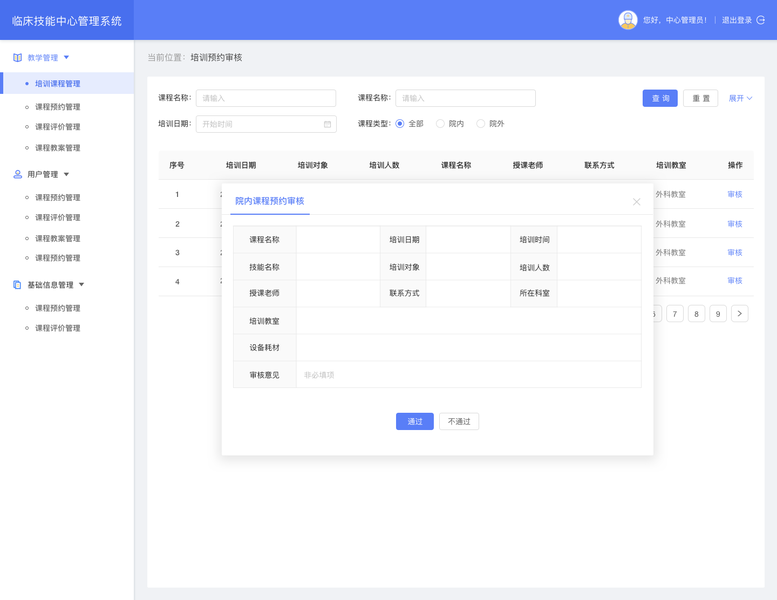Select the 院内课程预约审核 dialog tab
Image resolution: width=777 pixels, height=600 pixels.
click(270, 201)
